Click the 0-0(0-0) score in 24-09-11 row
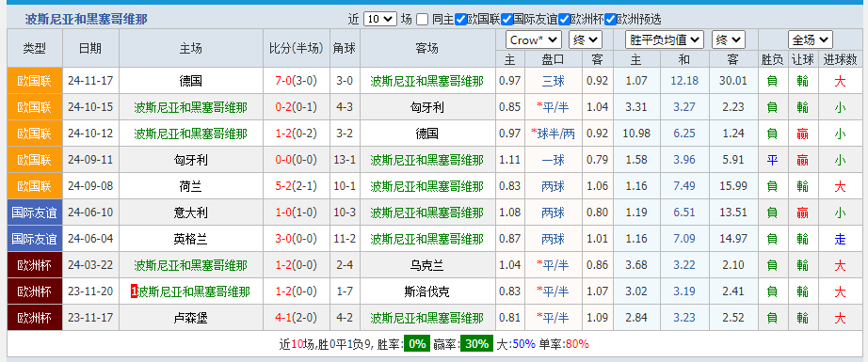The width and height of the screenshot is (868, 362). click(x=296, y=160)
